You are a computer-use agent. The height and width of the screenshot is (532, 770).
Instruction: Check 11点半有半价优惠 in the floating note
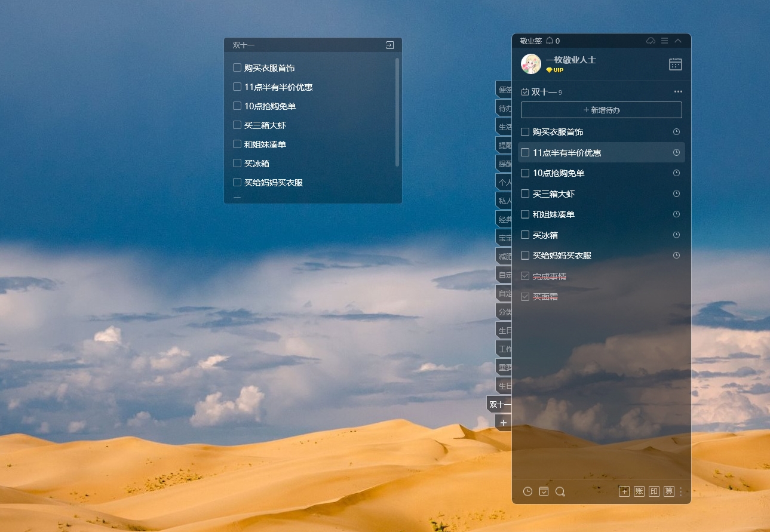pyautogui.click(x=237, y=87)
